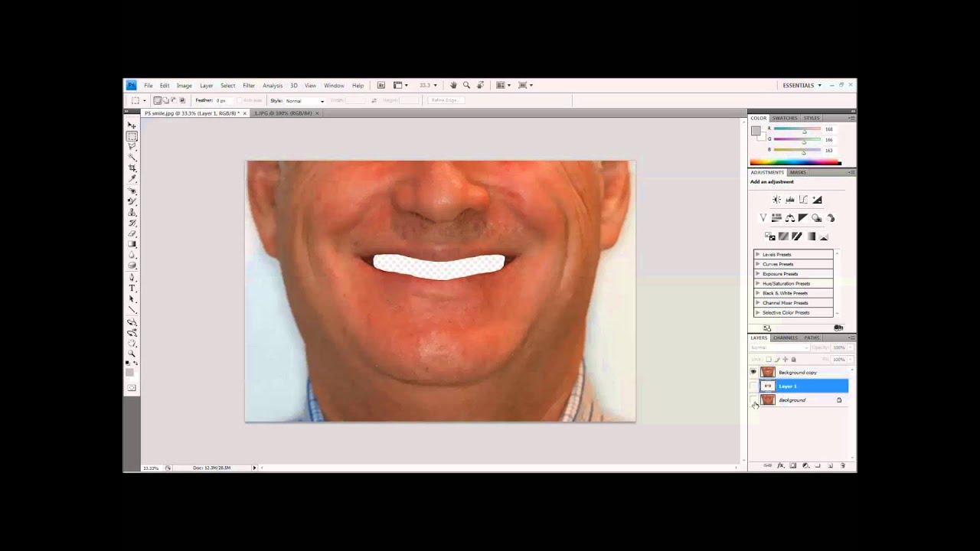
Task: Click the Color Balance adjustment icon
Action: [x=790, y=218]
